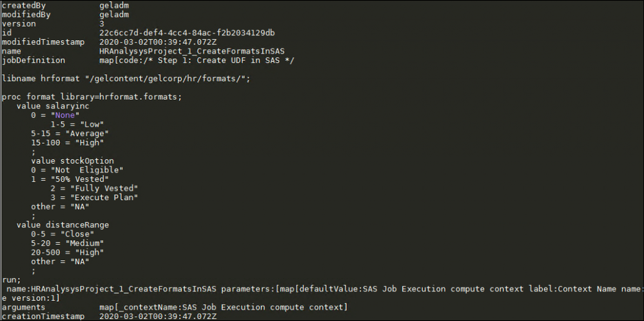
Task: Click the modifiedTimestamp value
Action: pos(159,42)
